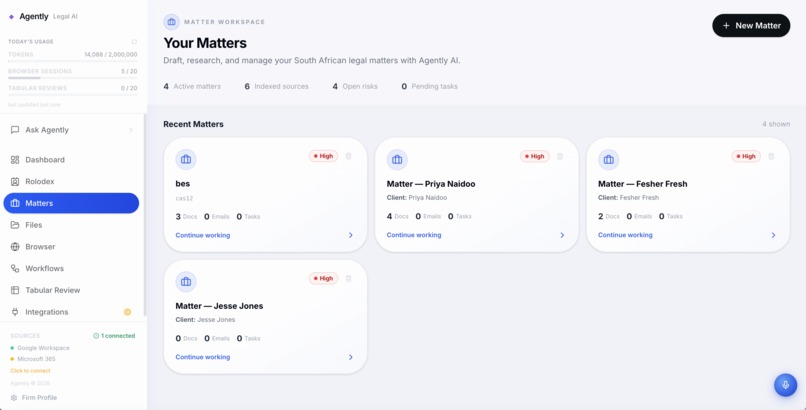Click the arrow chevron on bes card

[351, 235]
